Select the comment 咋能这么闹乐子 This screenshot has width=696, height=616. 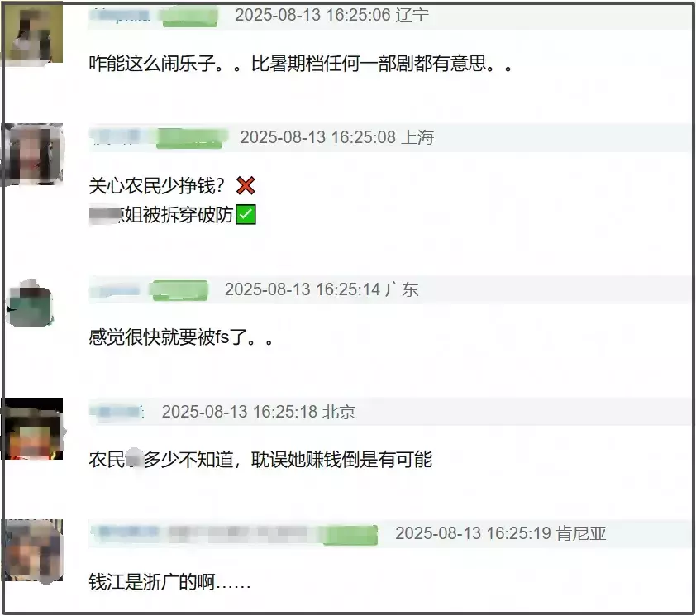[x=301, y=64]
